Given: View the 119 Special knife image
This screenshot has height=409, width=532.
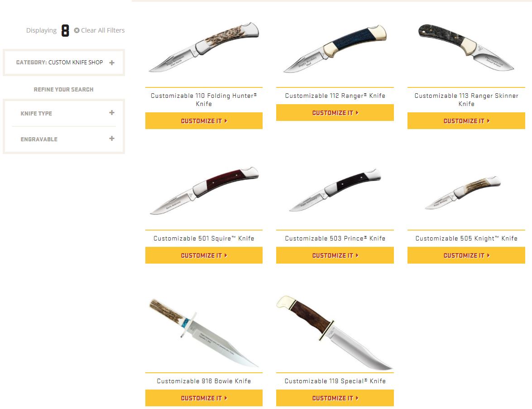Looking at the screenshot, I should (x=335, y=332).
